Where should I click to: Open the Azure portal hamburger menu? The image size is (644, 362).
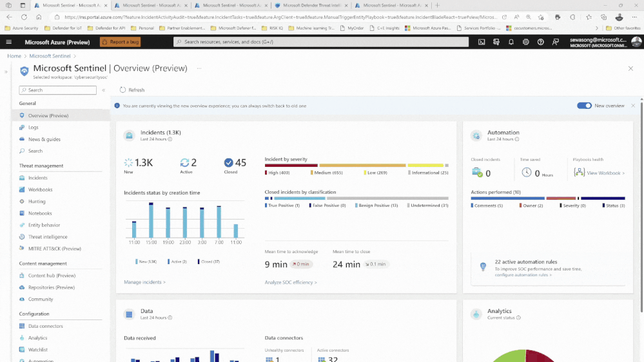tap(8, 42)
